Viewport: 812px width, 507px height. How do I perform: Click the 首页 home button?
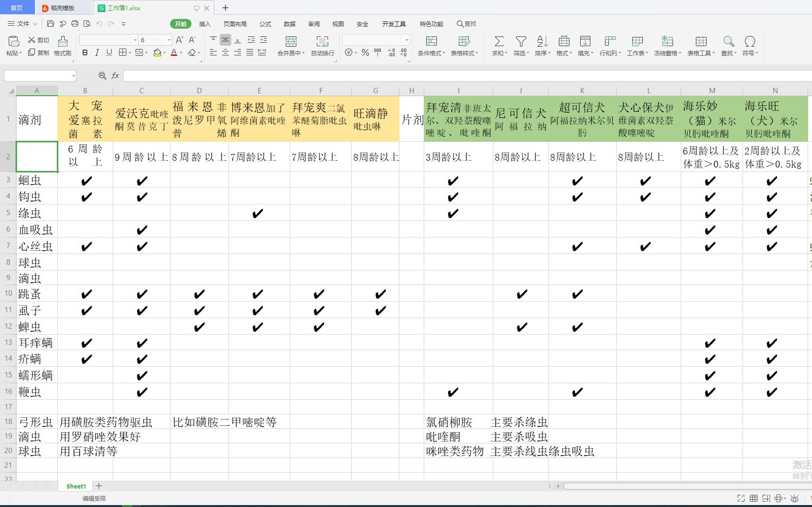click(x=17, y=8)
